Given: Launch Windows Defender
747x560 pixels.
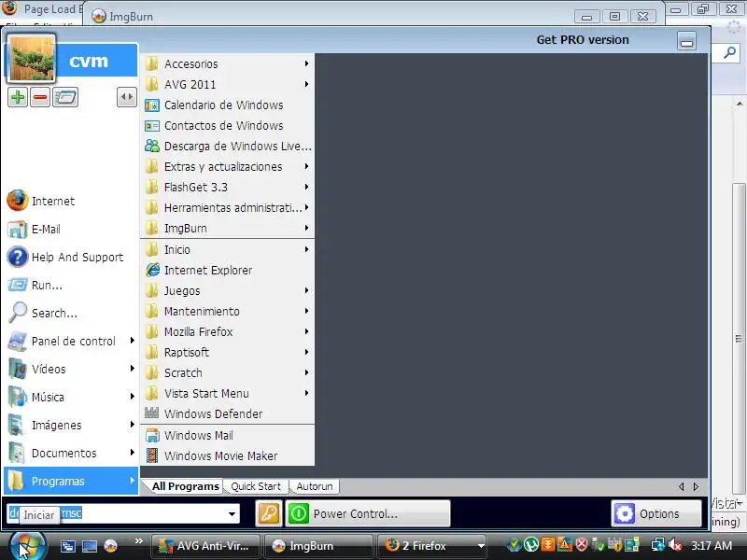Looking at the screenshot, I should click(227, 413).
